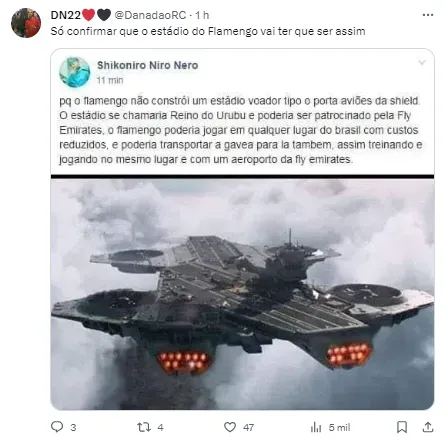Open the @DanadaoRC handle link
445x442 pixels.
pos(150,15)
